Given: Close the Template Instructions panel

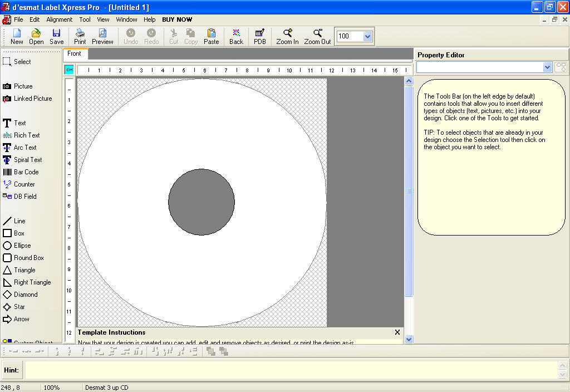Looking at the screenshot, I should click(x=397, y=332).
